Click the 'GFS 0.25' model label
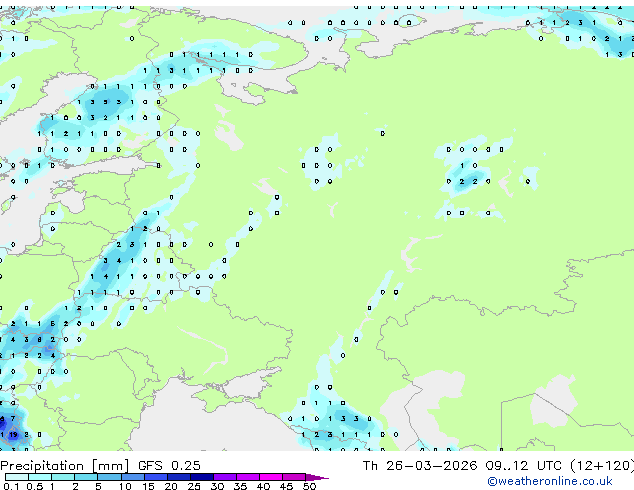This screenshot has width=634, height=490. [169, 466]
